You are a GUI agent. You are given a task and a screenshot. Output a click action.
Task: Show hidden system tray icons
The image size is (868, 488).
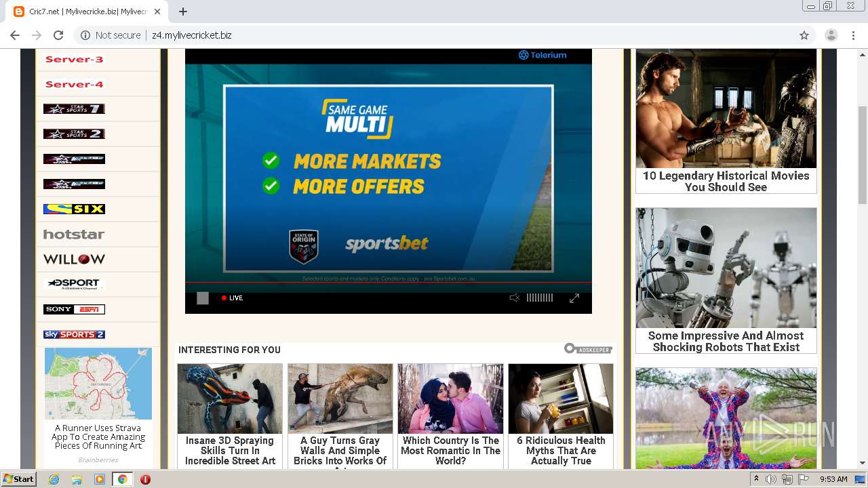point(757,479)
